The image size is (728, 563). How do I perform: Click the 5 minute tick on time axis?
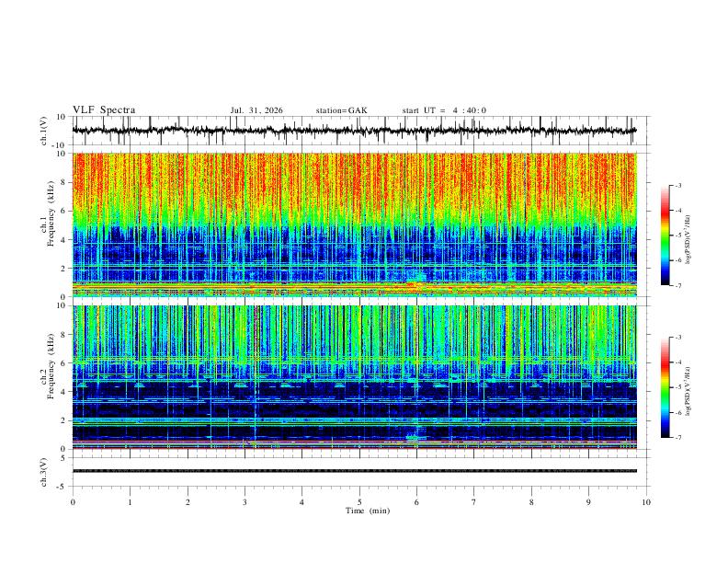[x=359, y=502]
